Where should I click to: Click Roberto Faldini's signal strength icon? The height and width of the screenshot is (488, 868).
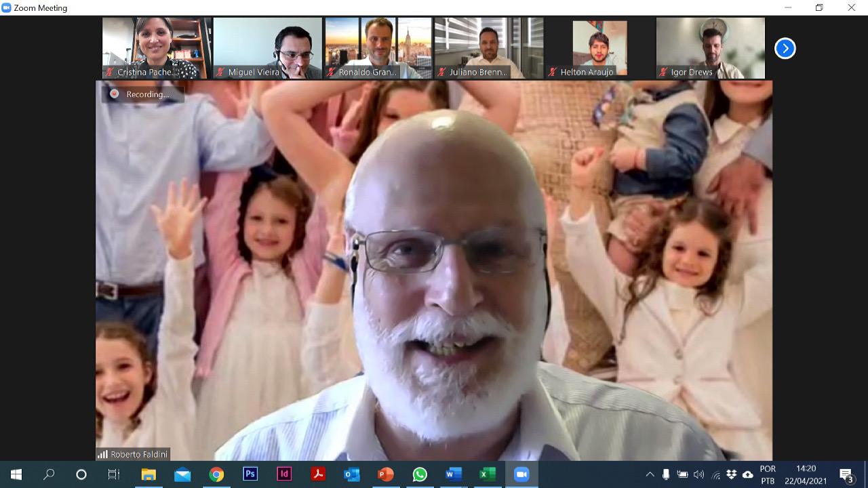[x=103, y=454]
